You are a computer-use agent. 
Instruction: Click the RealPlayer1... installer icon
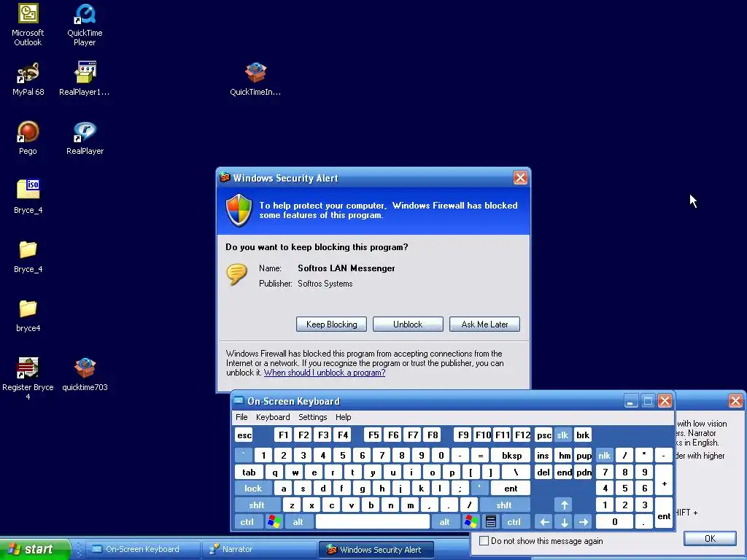pos(85,79)
